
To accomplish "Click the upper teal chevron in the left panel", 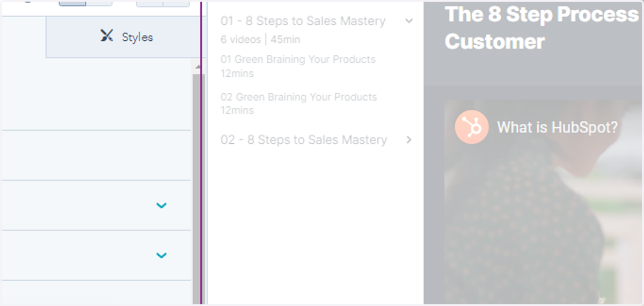I will [x=161, y=205].
